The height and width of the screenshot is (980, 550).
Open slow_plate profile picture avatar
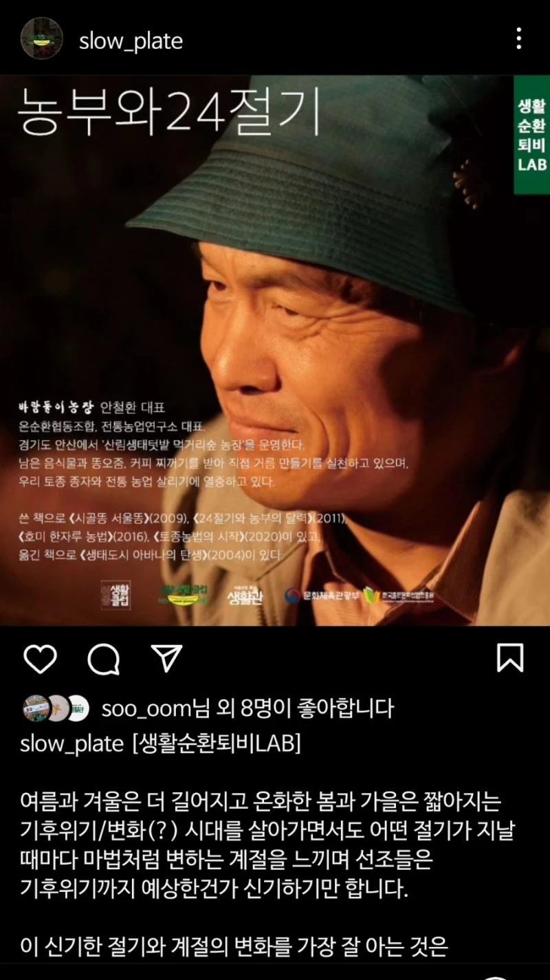pos(41,39)
